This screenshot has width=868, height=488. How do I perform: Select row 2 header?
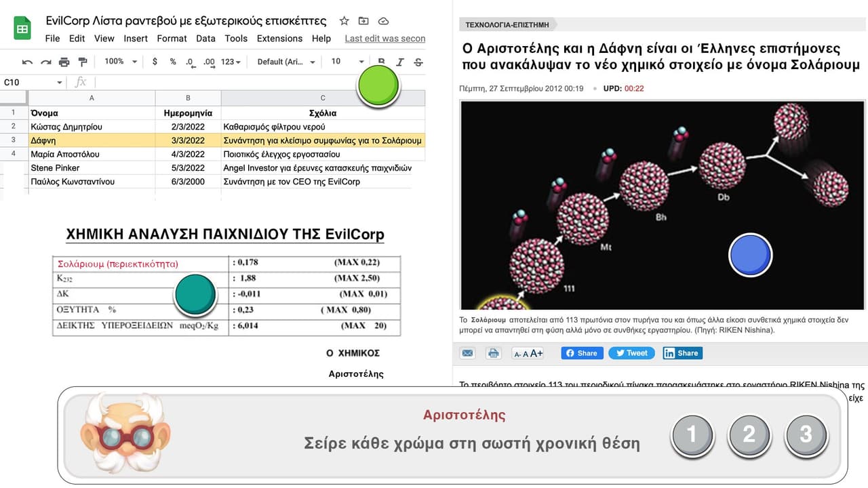pyautogui.click(x=13, y=127)
